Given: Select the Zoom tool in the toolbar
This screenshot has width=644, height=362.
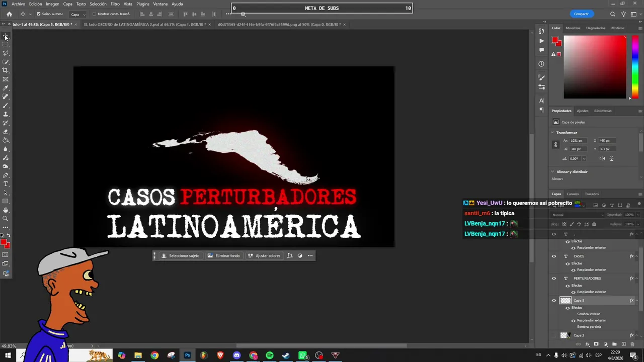Looking at the screenshot, I should [6, 219].
